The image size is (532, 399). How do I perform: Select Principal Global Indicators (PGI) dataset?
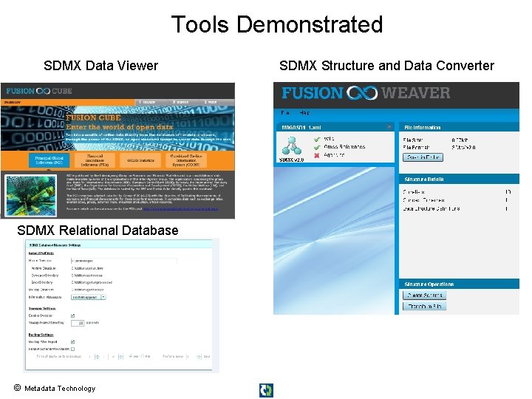coord(50,160)
